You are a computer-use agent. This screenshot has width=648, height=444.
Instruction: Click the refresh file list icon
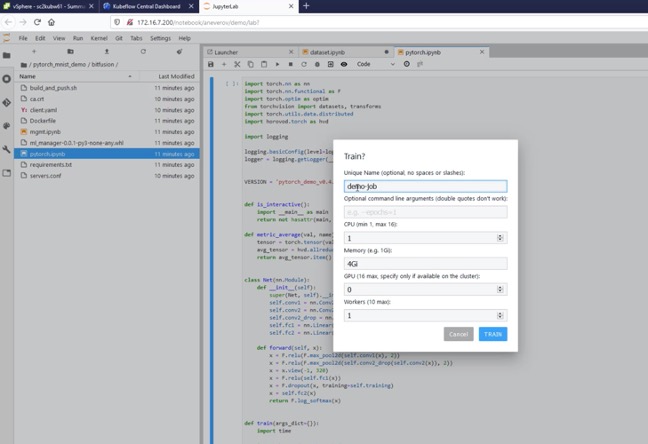[x=143, y=51]
